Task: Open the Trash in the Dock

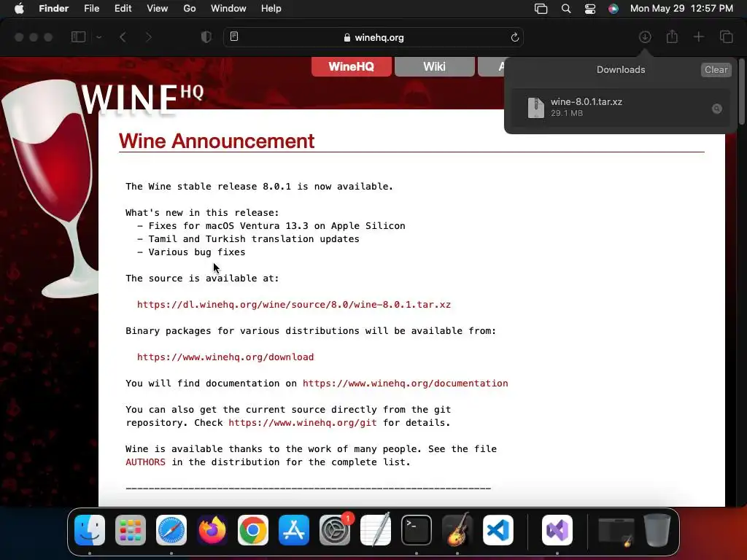Action: 657,530
